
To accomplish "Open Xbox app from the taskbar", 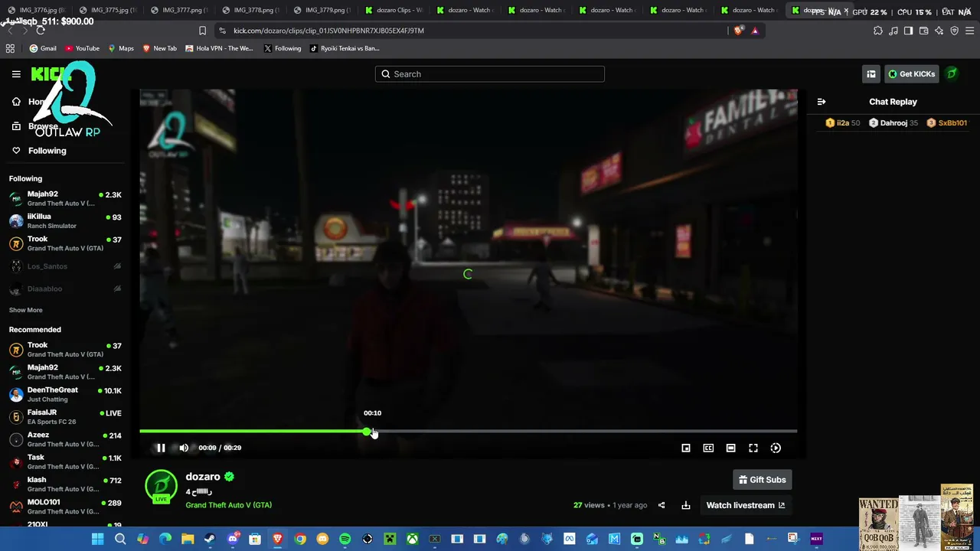I will tap(412, 539).
